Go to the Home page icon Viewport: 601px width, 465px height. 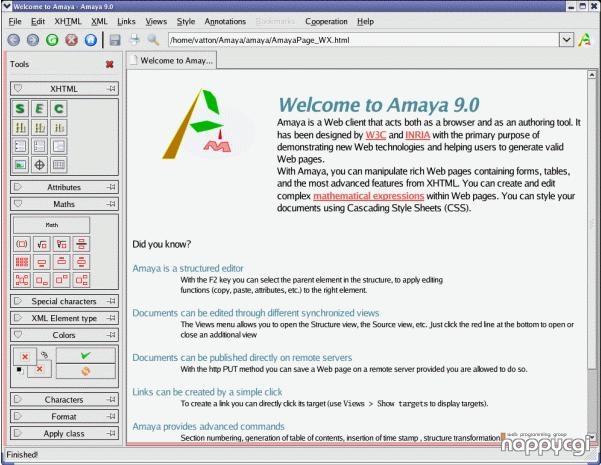point(91,39)
